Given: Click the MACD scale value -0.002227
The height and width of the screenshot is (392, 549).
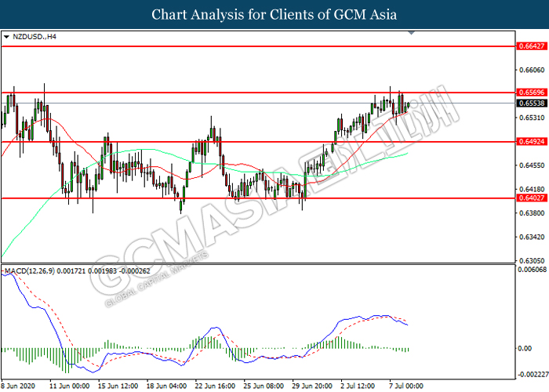Looking at the screenshot, I should (x=533, y=375).
